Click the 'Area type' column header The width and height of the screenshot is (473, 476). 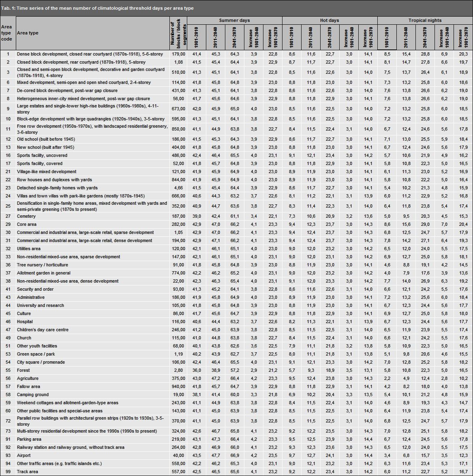pos(28,33)
